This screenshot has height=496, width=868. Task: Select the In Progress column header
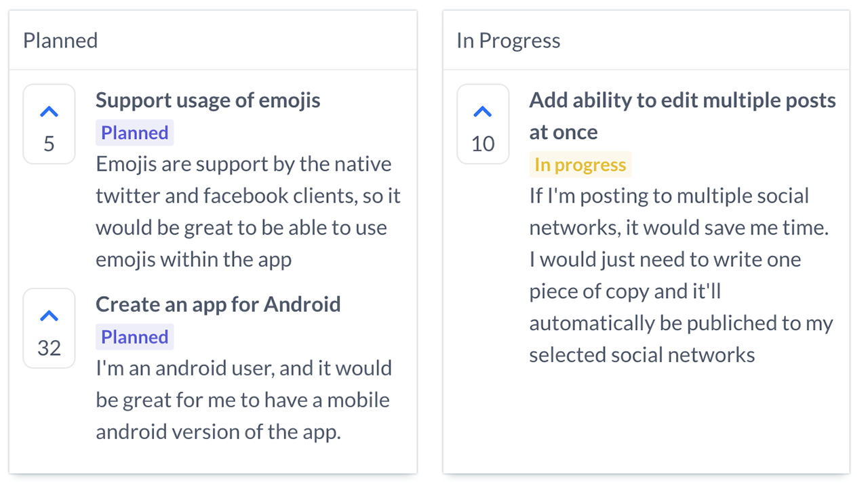pos(508,41)
